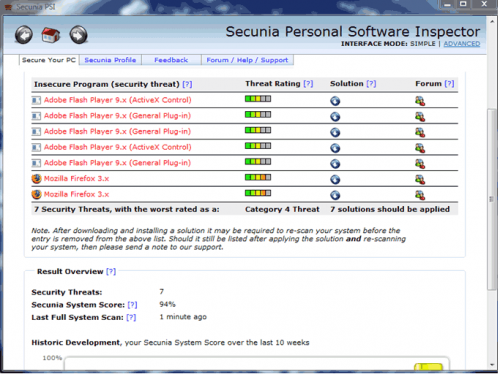Viewport: 500px width, 374px height.
Task: Click program icon beside first General Plug-in entry
Action: (36, 116)
